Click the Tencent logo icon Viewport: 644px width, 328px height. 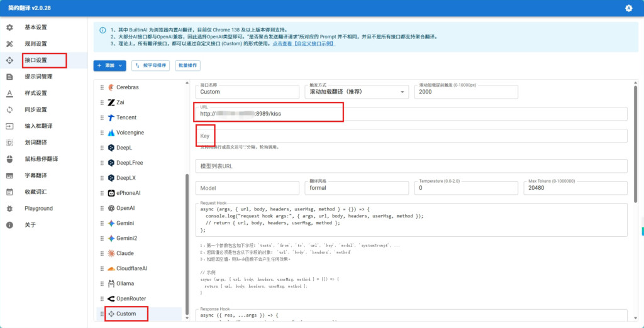[x=111, y=118]
